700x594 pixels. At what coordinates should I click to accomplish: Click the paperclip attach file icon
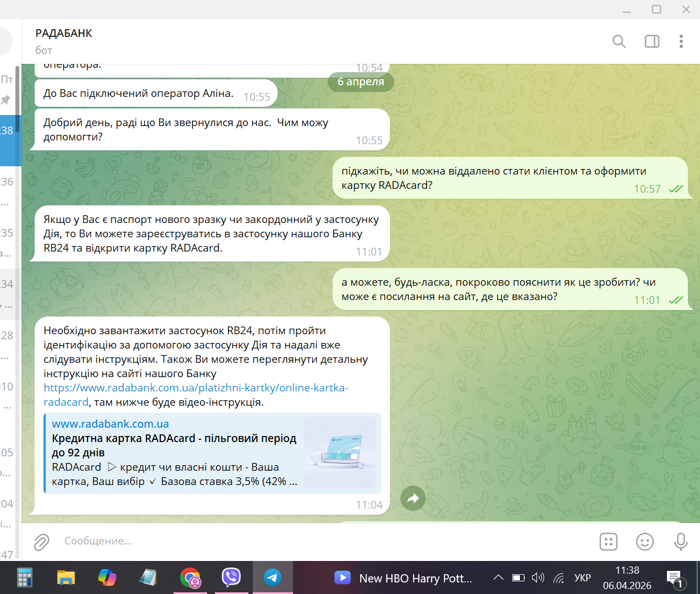(x=41, y=542)
